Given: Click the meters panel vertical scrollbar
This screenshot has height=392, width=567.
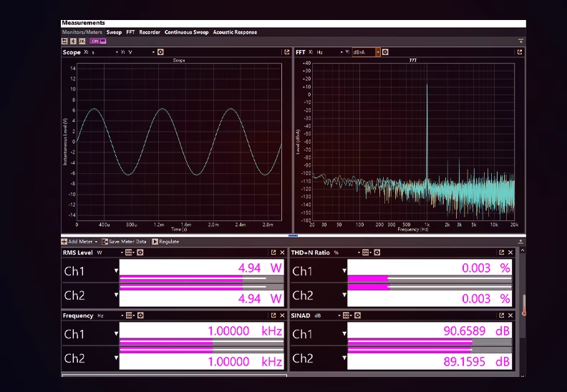Looking at the screenshot, I should click(523, 304).
